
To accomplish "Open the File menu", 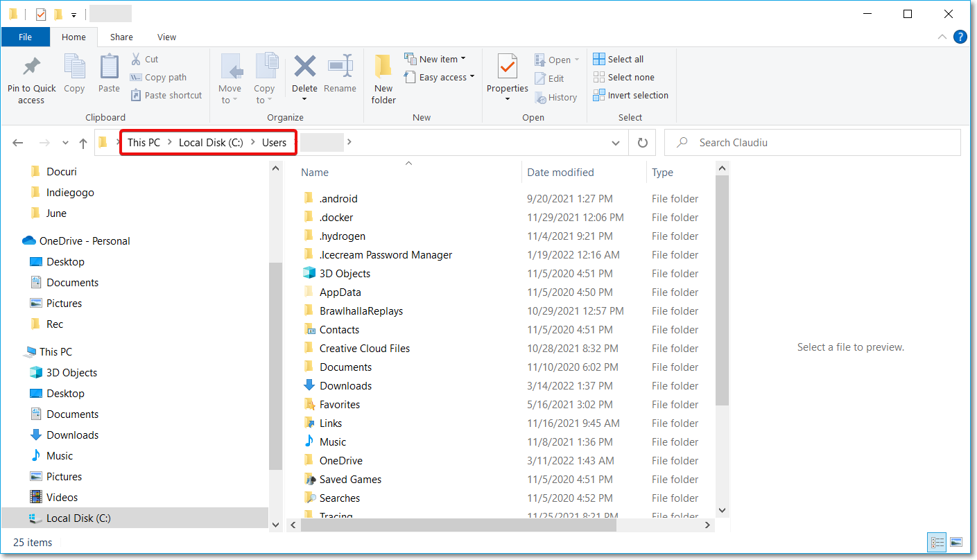I will (x=25, y=37).
